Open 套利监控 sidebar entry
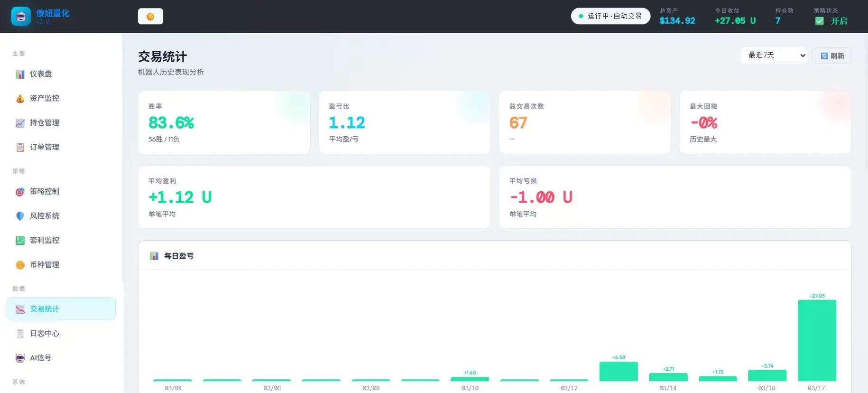Viewport: 868px width, 393px height. 61,241
